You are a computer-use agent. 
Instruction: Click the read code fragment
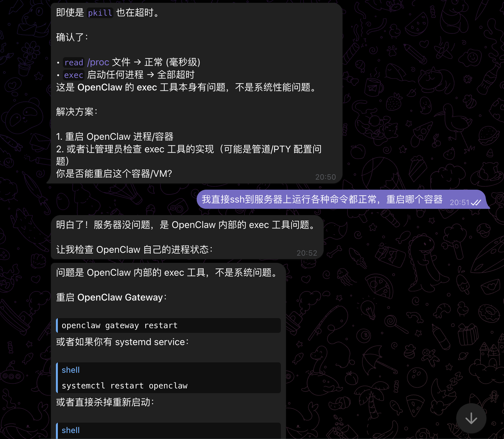click(x=74, y=62)
